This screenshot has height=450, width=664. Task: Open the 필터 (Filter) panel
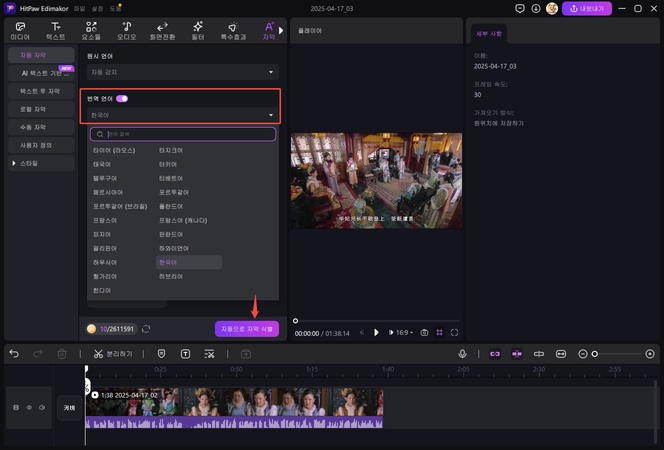[x=197, y=29]
